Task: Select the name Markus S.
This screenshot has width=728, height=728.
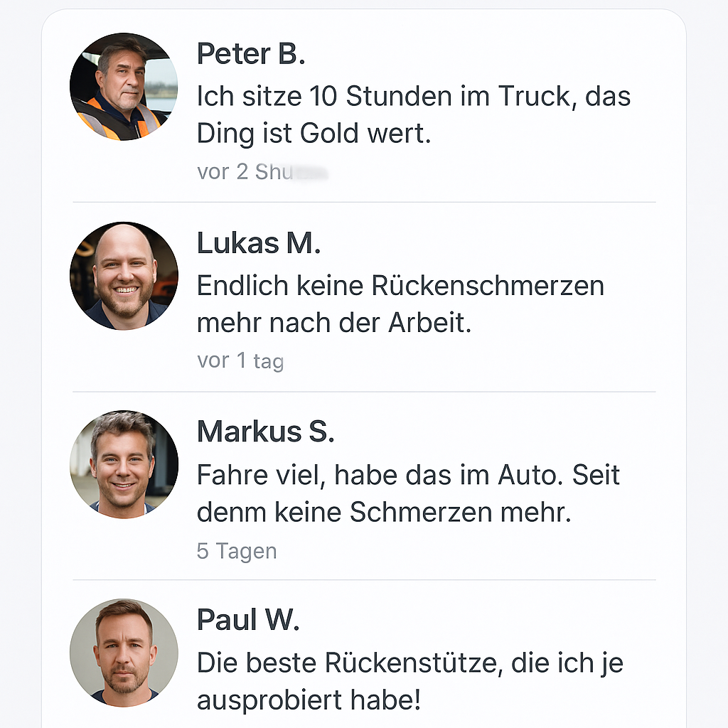Action: coord(265,432)
